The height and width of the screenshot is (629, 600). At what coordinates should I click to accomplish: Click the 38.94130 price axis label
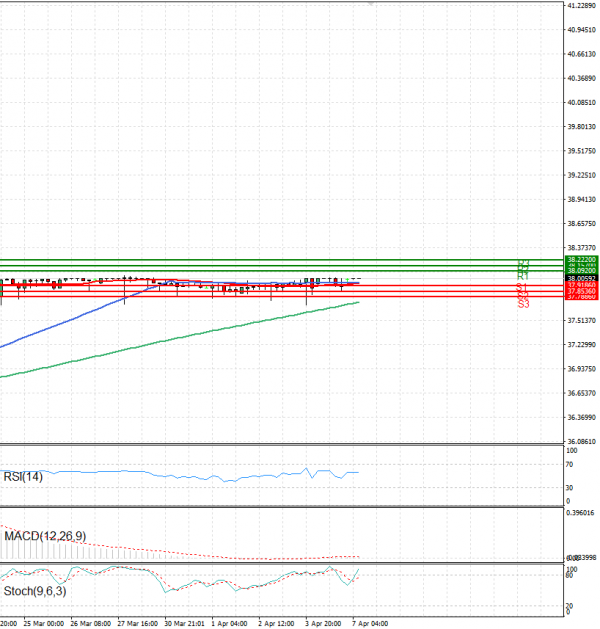coord(582,199)
